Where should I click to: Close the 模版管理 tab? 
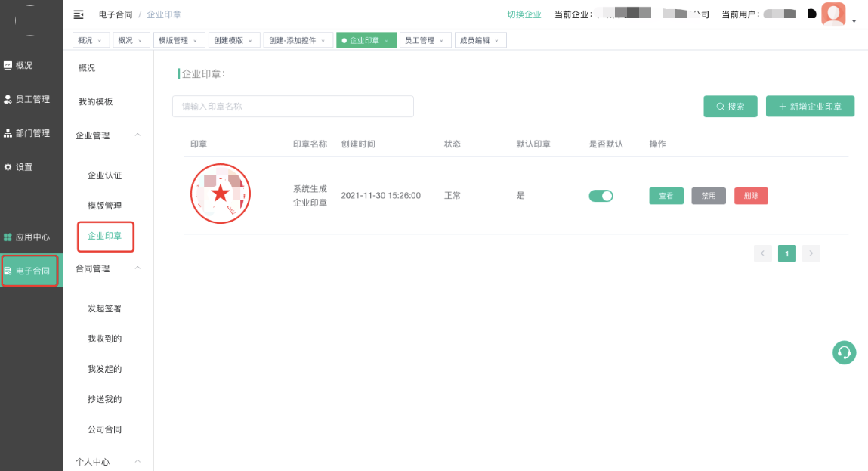195,41
